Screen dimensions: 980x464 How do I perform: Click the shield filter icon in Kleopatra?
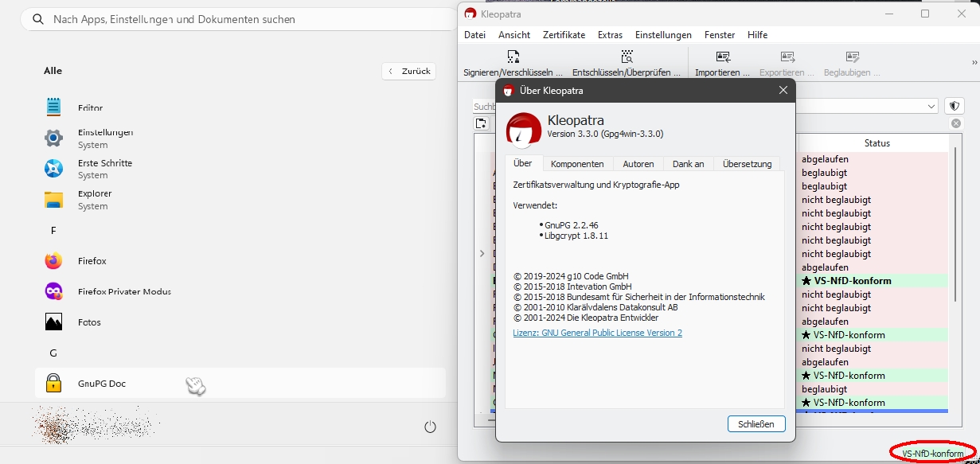coord(955,106)
